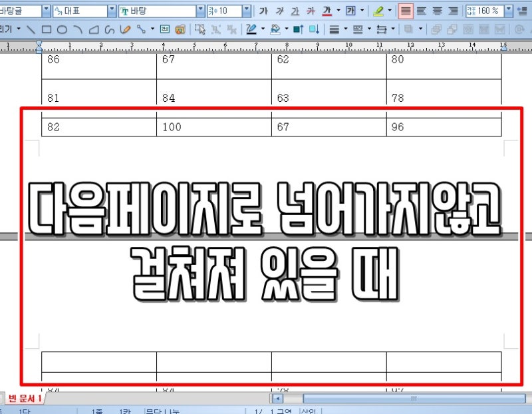Insert a text box from drawing toolbar
The height and width of the screenshot is (414, 532).
coord(165,29)
